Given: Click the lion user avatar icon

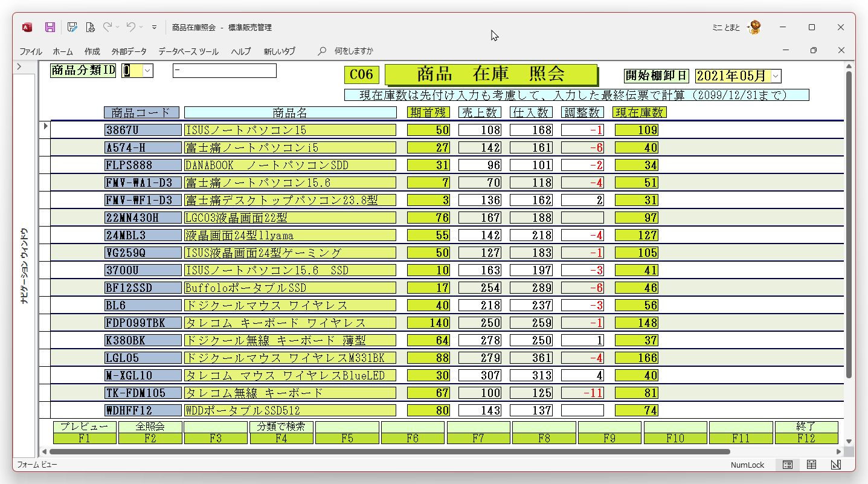Looking at the screenshot, I should click(754, 27).
